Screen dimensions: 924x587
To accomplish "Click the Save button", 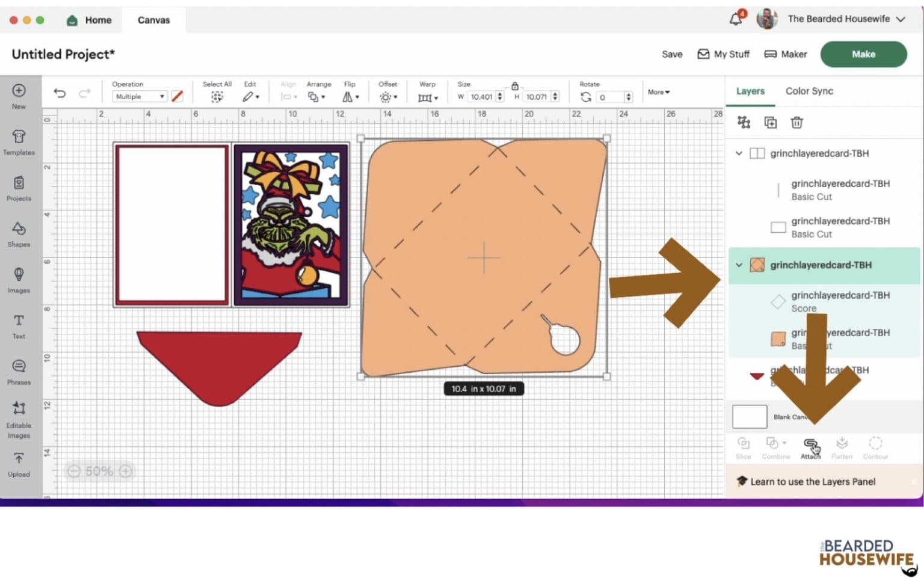I will pos(671,54).
